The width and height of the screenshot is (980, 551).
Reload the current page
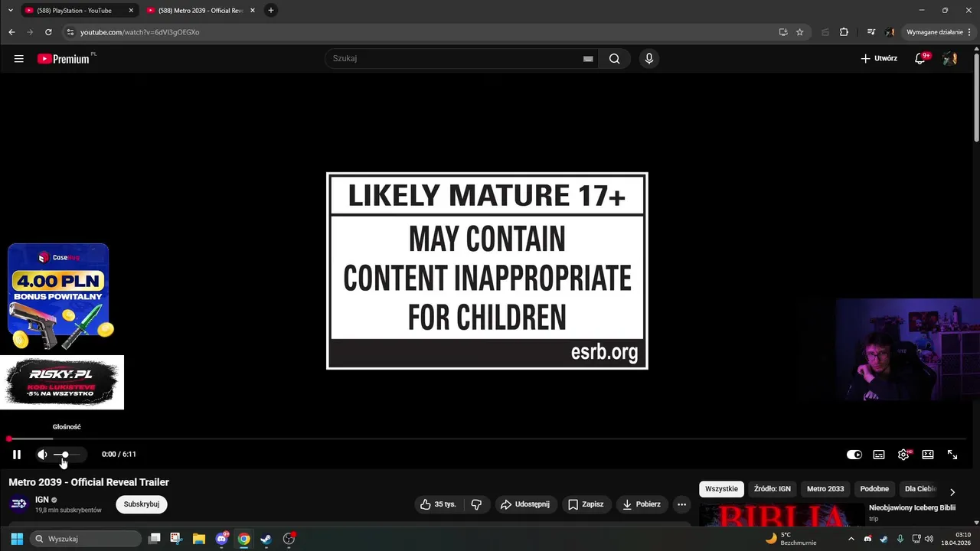[48, 32]
